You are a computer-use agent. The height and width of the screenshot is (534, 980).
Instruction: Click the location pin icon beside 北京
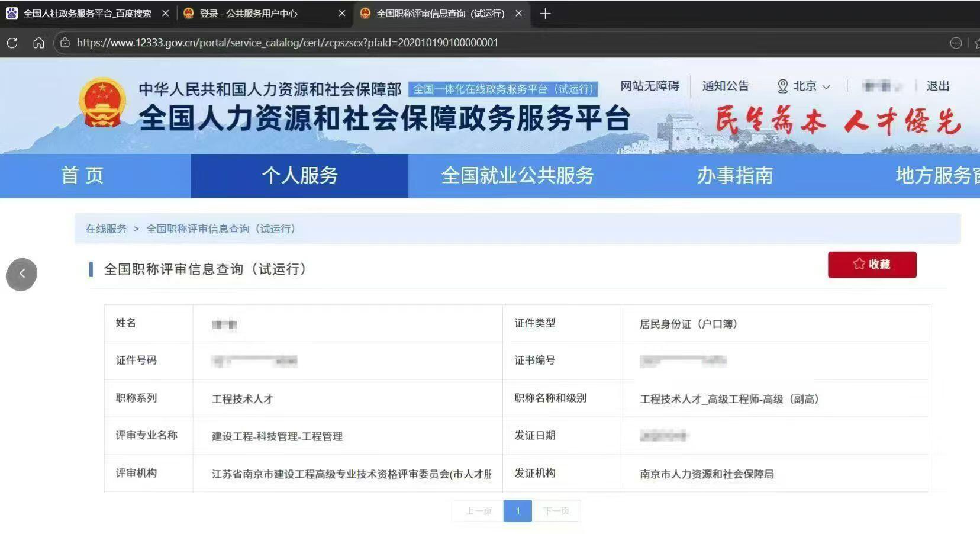(x=782, y=86)
